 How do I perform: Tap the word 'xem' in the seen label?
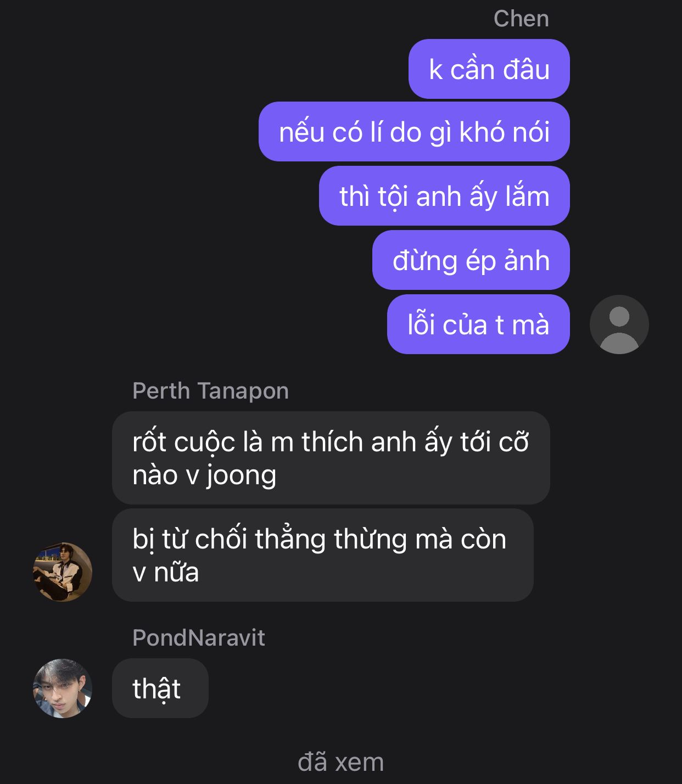tap(360, 763)
